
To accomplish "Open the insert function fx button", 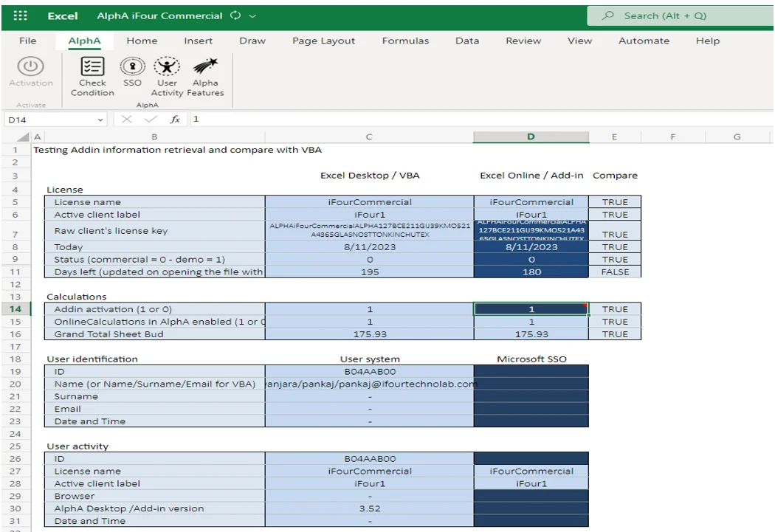I will coord(175,119).
